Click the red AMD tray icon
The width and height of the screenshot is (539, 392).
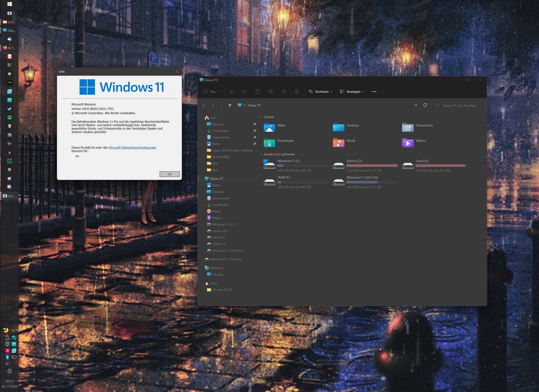(7, 351)
